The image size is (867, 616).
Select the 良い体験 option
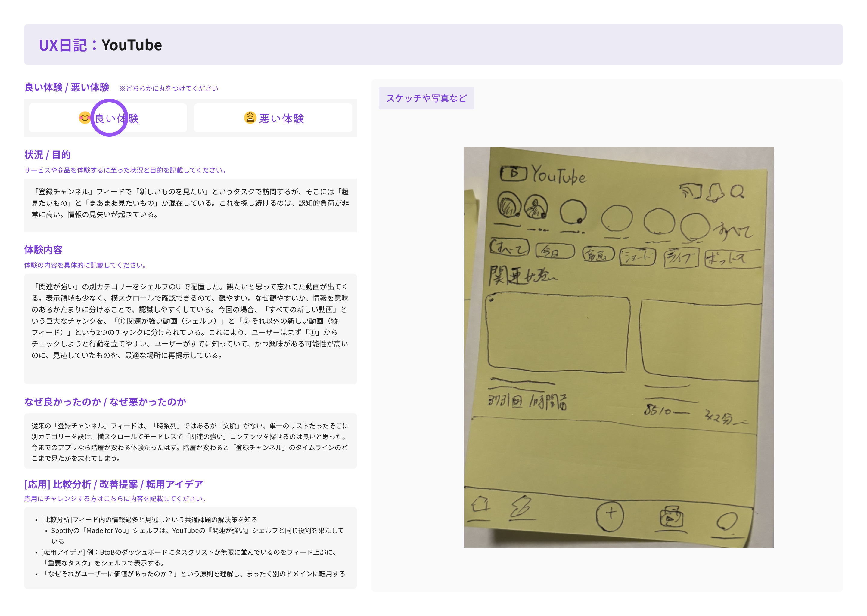click(x=108, y=118)
